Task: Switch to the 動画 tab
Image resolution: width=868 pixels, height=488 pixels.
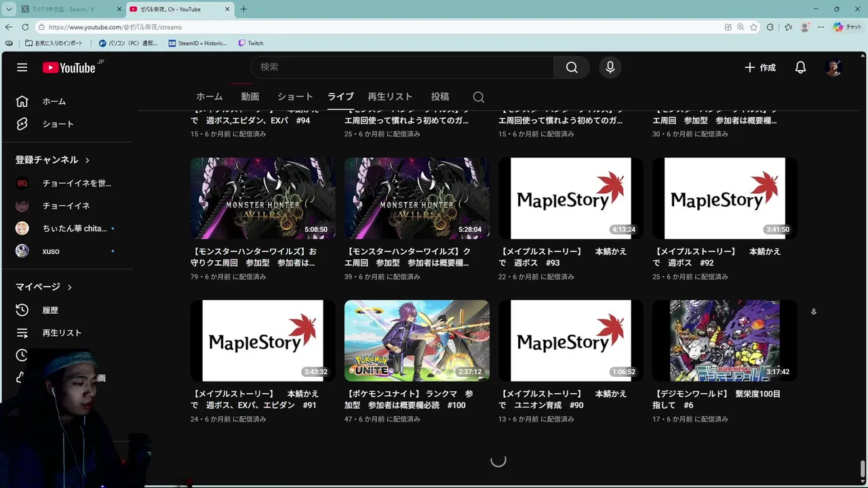Action: point(250,97)
